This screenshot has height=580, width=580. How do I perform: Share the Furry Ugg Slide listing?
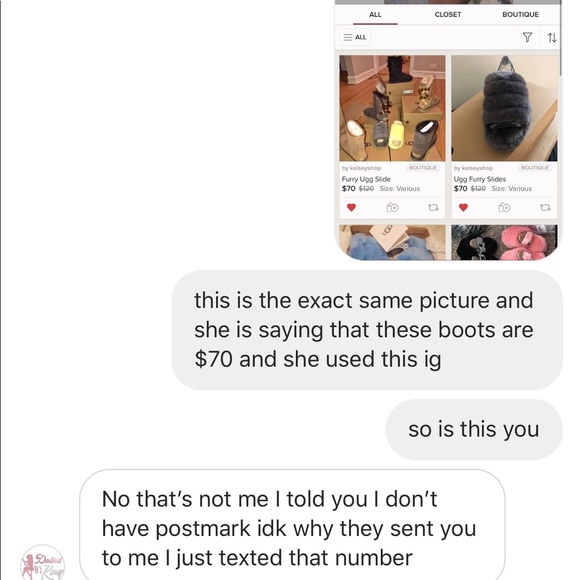click(433, 208)
